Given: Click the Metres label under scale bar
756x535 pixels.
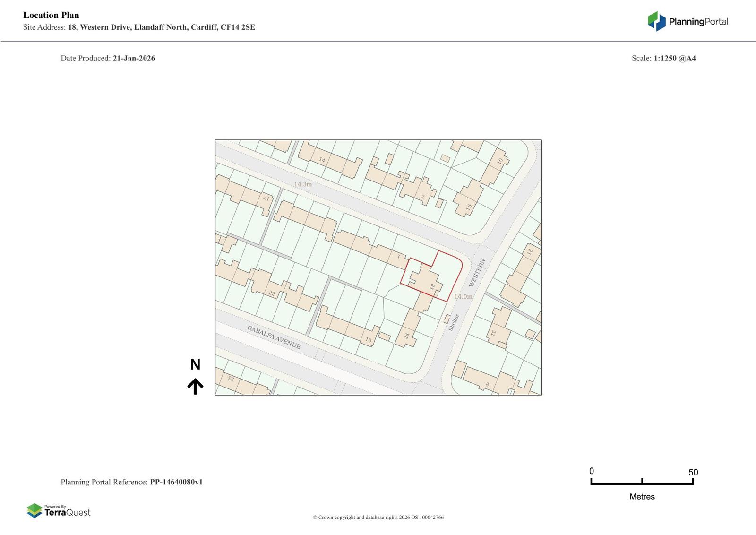Looking at the screenshot, I should pyautogui.click(x=642, y=497).
